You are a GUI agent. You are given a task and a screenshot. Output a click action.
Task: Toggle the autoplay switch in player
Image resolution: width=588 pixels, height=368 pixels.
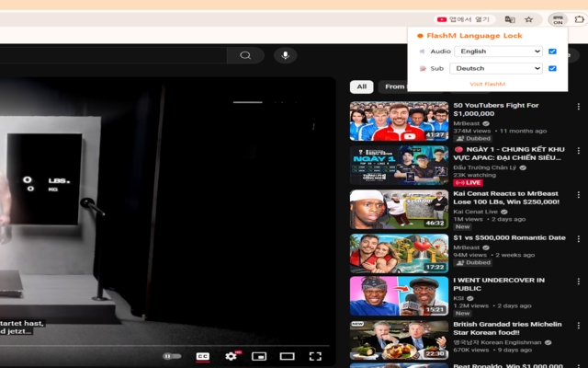click(172, 356)
